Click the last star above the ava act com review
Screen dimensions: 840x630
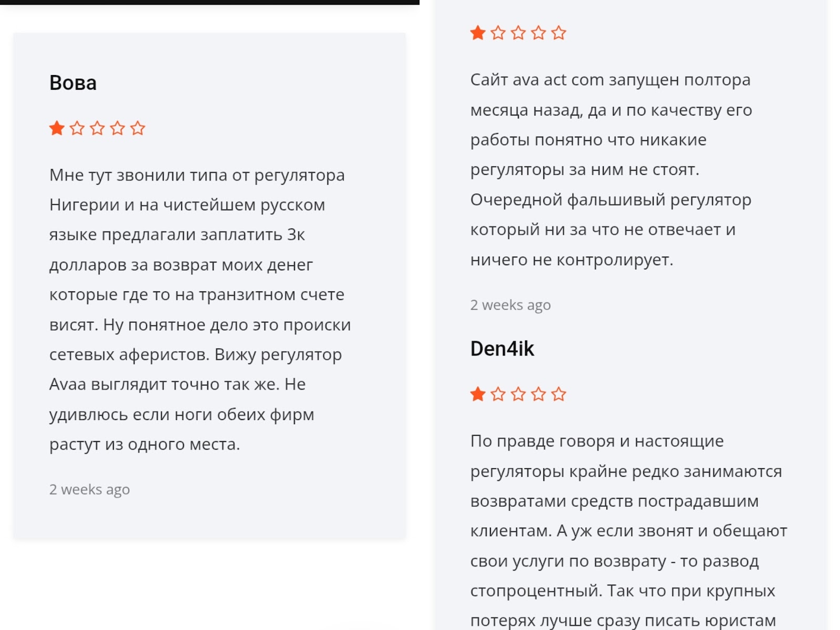(x=559, y=33)
